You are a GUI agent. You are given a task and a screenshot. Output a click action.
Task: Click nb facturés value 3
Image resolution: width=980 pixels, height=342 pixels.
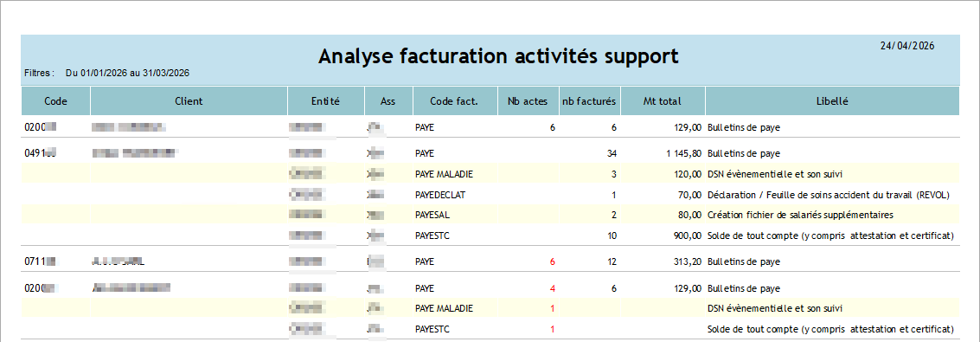tap(614, 174)
